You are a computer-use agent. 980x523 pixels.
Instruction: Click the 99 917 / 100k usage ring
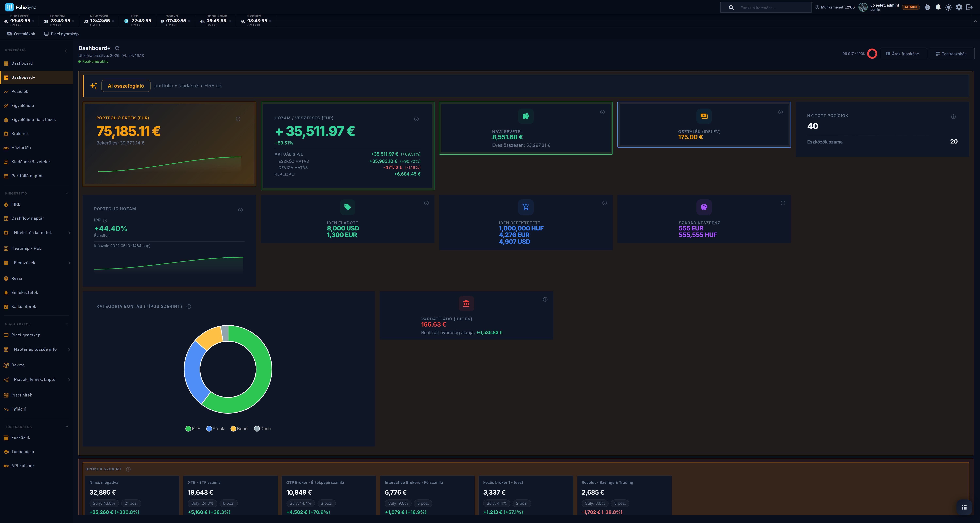pos(872,54)
